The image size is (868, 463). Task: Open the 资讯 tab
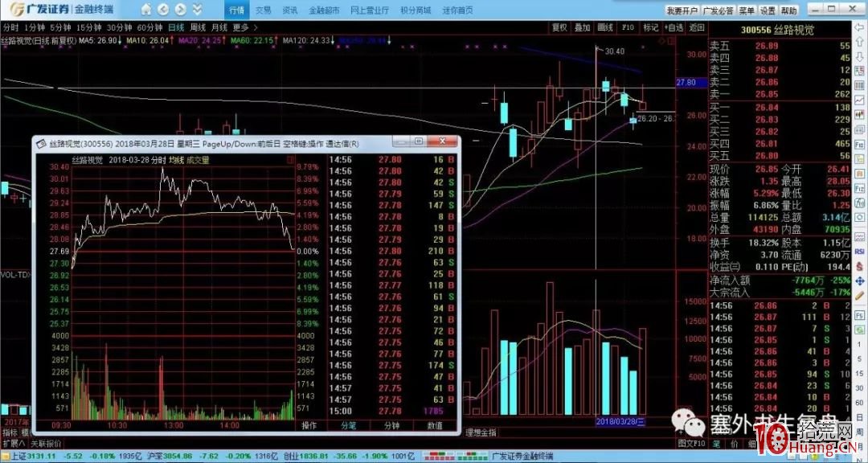coord(289,10)
